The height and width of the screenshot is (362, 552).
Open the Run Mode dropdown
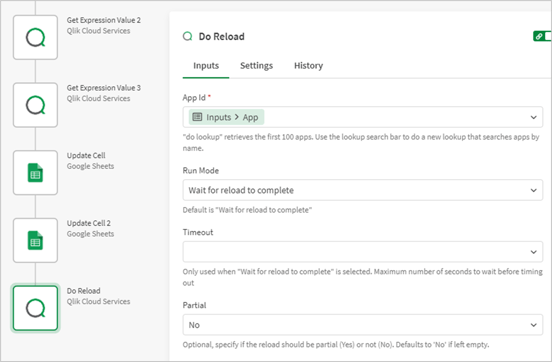pyautogui.click(x=362, y=190)
